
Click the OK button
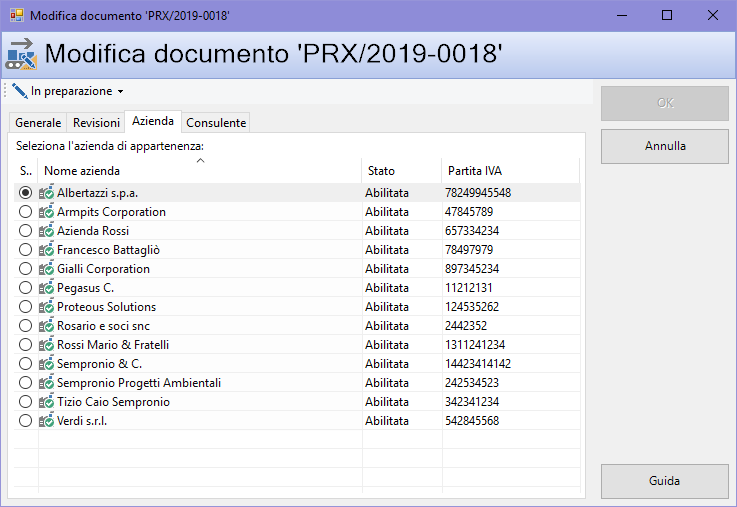pyautogui.click(x=665, y=103)
